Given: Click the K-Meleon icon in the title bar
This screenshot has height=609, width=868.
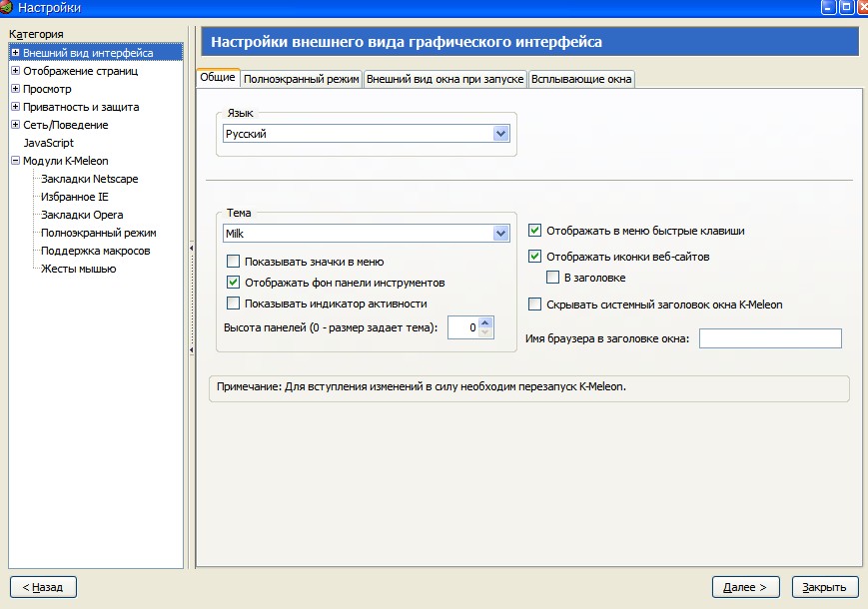Looking at the screenshot, I should [7, 8].
